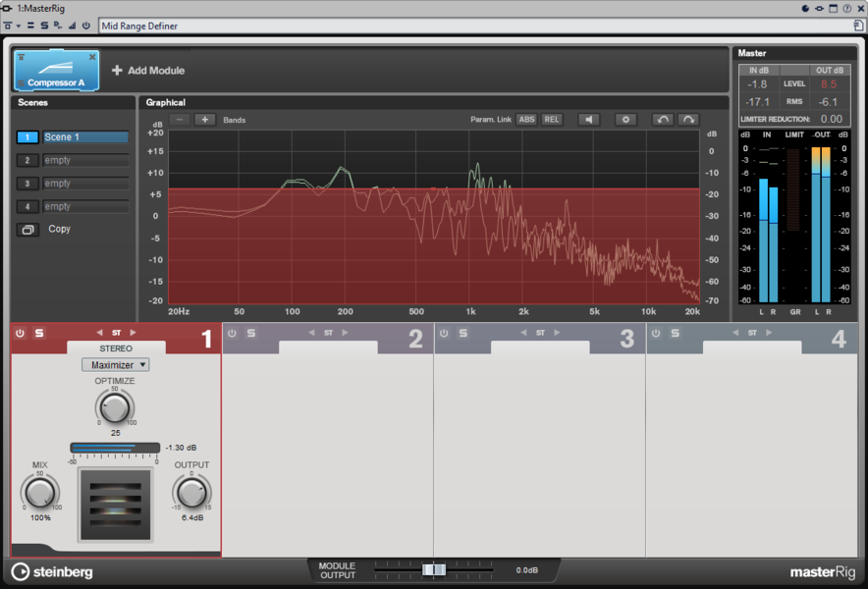Screen dimensions: 868x589
Task: Click the 0.0dB module output value
Action: (527, 570)
